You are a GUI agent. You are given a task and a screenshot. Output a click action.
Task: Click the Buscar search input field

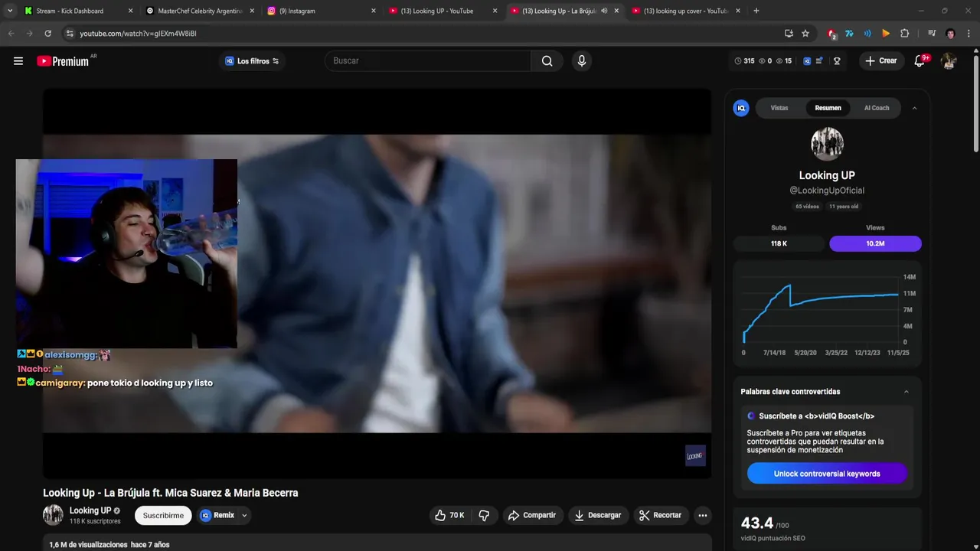428,61
